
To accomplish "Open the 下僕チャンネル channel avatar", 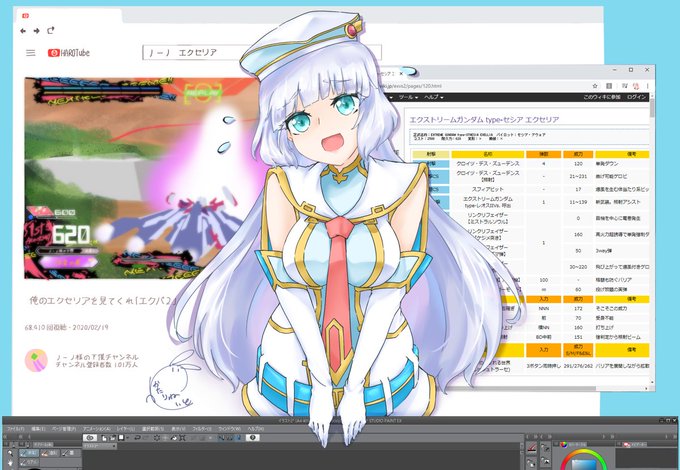I will point(36,360).
